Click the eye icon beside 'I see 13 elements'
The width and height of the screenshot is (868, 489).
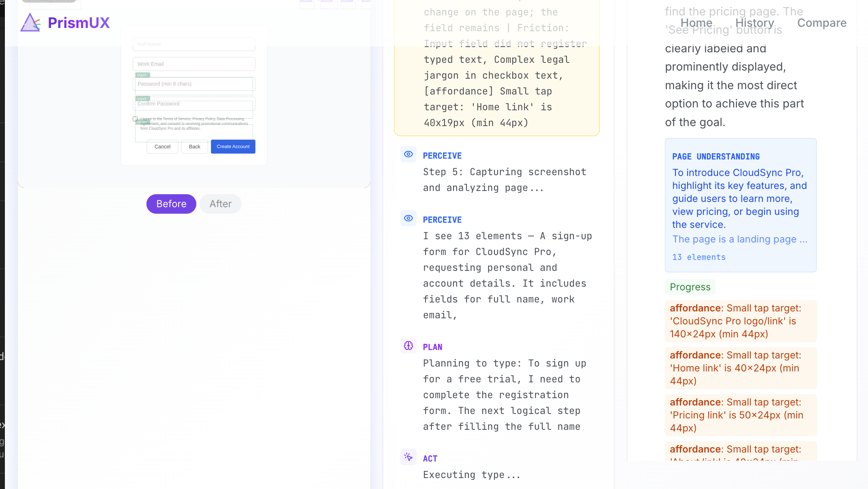point(408,219)
